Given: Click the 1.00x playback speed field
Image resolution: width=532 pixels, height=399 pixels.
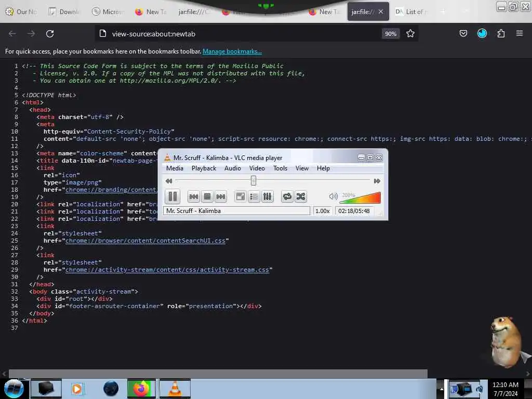Looking at the screenshot, I should [x=322, y=211].
